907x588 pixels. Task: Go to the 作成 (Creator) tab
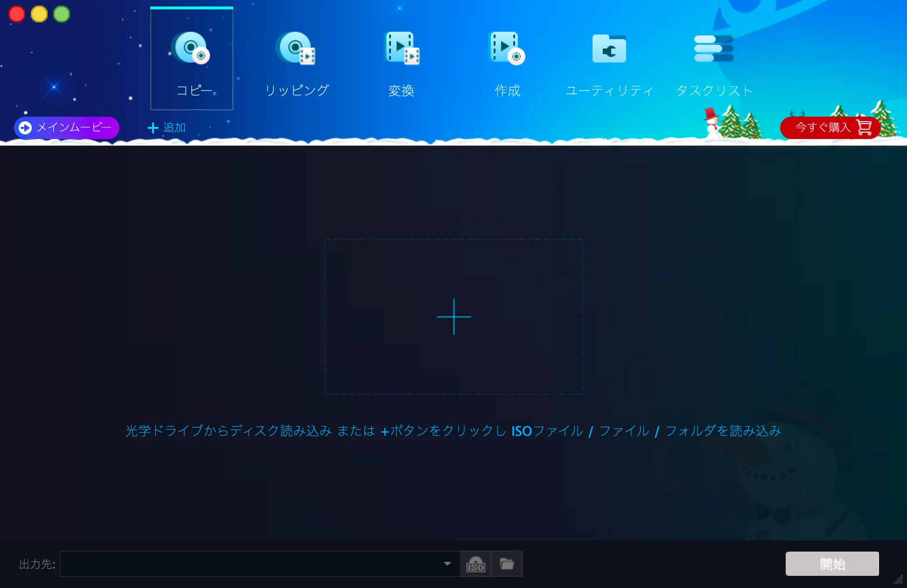(507, 64)
